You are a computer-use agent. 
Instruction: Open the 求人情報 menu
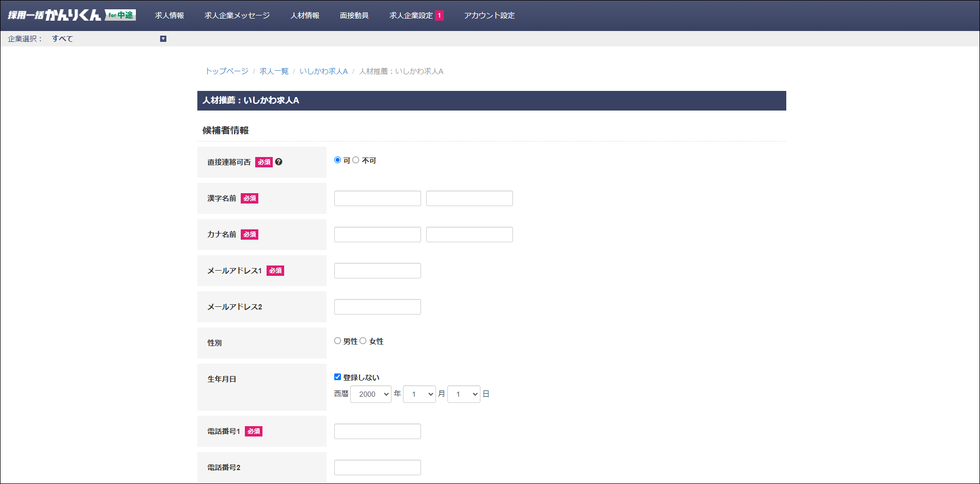[x=169, y=15]
